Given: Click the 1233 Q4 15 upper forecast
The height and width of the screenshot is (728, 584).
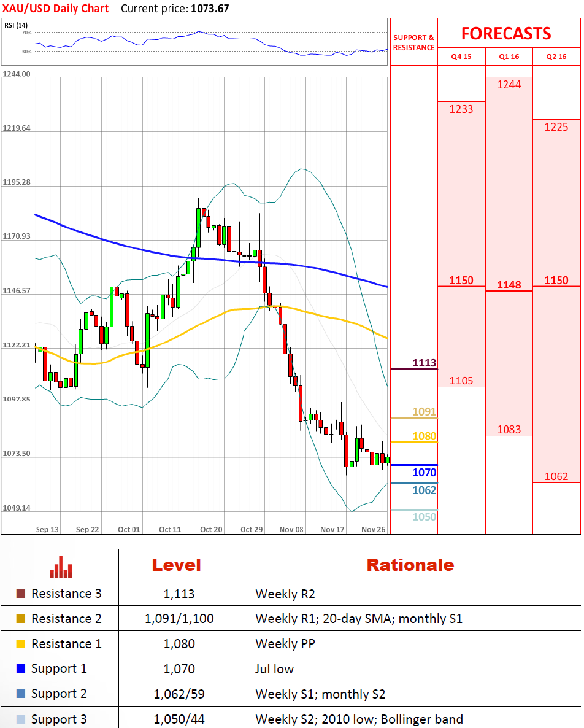Looking at the screenshot, I should point(461,109).
